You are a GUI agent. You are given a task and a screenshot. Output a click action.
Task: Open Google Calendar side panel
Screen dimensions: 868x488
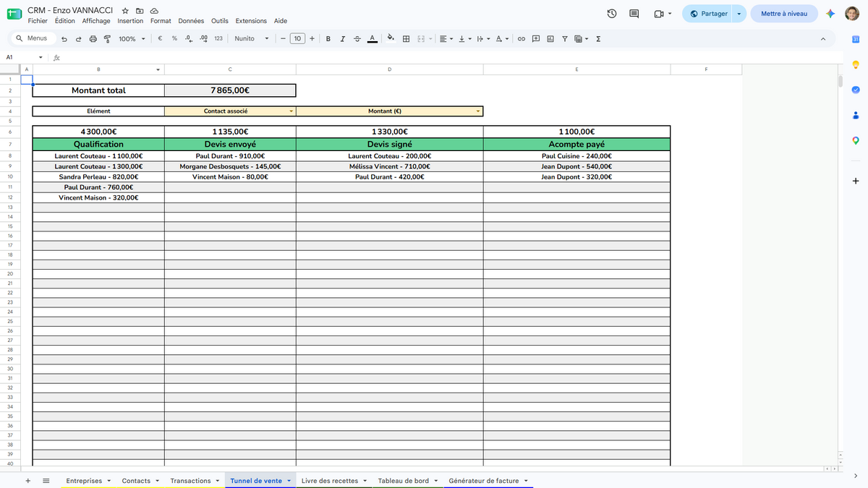[x=856, y=39]
